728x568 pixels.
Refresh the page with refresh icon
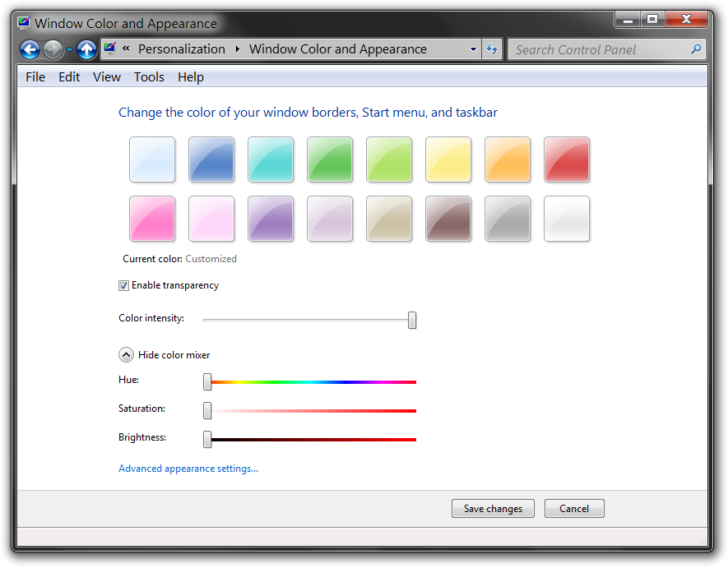pos(492,48)
